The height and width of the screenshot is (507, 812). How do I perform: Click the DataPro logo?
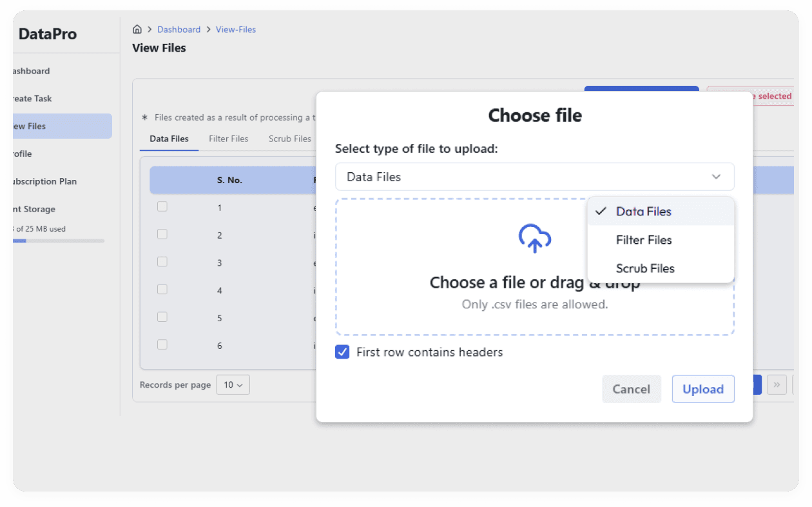(x=48, y=34)
